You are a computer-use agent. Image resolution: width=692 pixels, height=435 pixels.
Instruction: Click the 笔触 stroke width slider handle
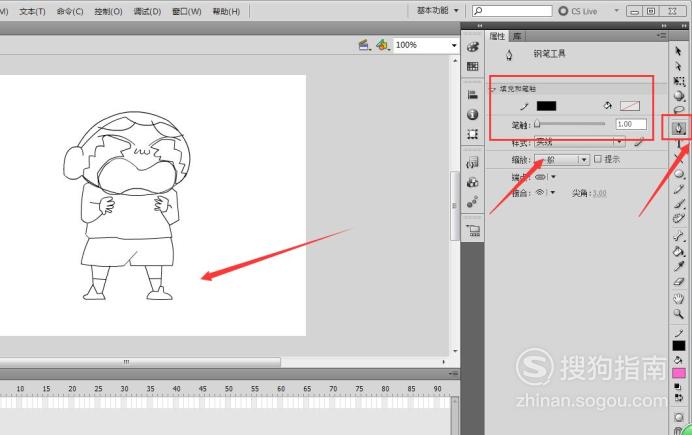(537, 124)
